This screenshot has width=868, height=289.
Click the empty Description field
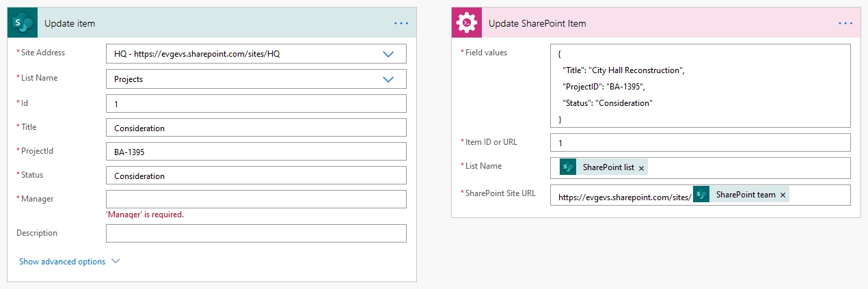[256, 233]
